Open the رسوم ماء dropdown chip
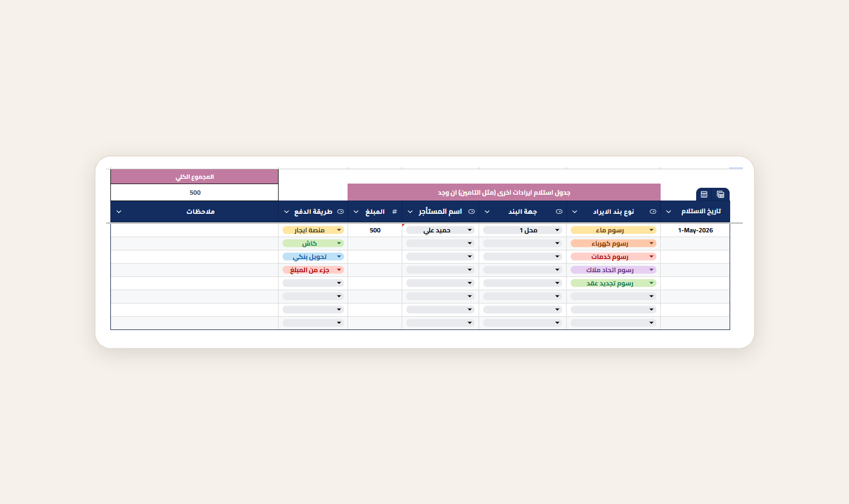Image resolution: width=849 pixels, height=504 pixels. pos(613,230)
